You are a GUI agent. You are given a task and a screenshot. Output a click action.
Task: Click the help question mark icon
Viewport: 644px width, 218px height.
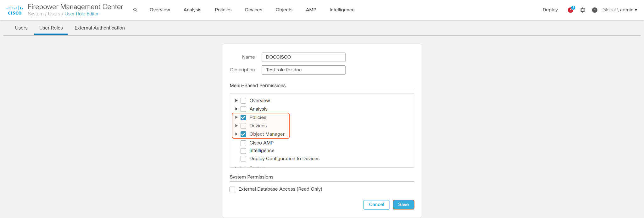[595, 10]
